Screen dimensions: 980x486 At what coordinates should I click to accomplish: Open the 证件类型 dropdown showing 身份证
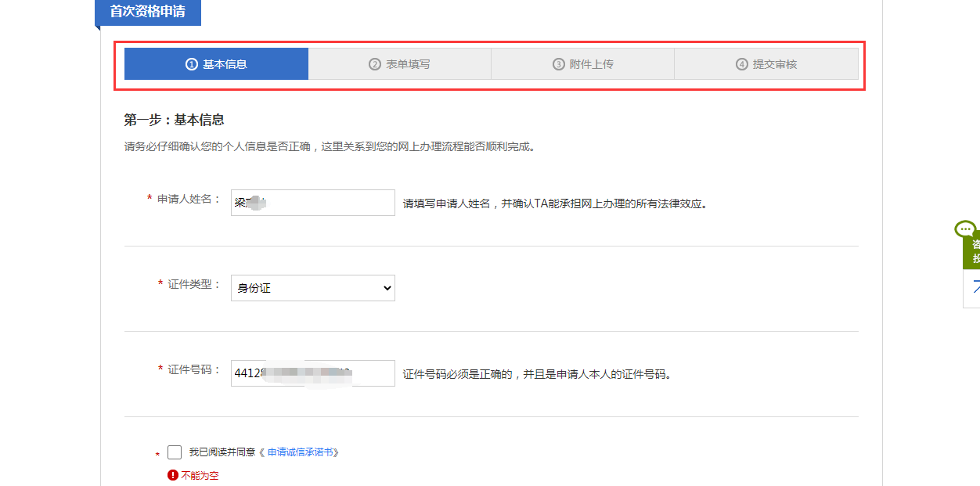312,288
